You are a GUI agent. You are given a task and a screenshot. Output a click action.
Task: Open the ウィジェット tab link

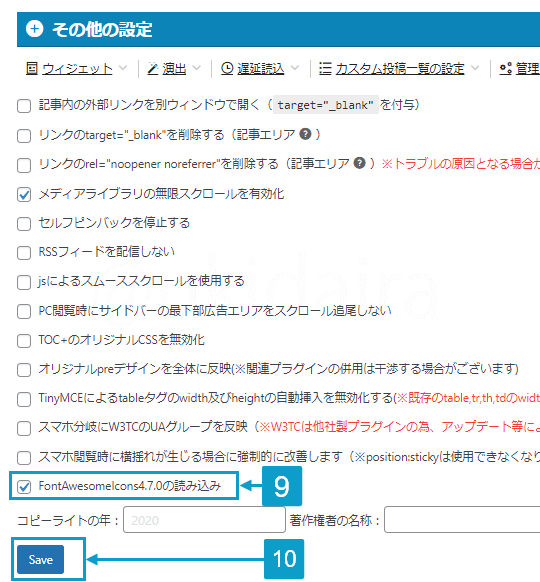77,69
